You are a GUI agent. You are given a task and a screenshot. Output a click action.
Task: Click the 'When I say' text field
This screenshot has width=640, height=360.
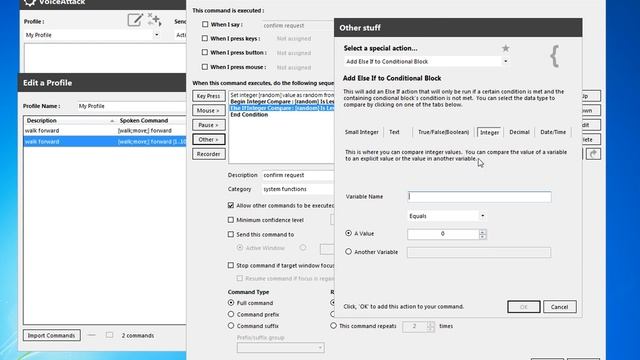coord(298,25)
